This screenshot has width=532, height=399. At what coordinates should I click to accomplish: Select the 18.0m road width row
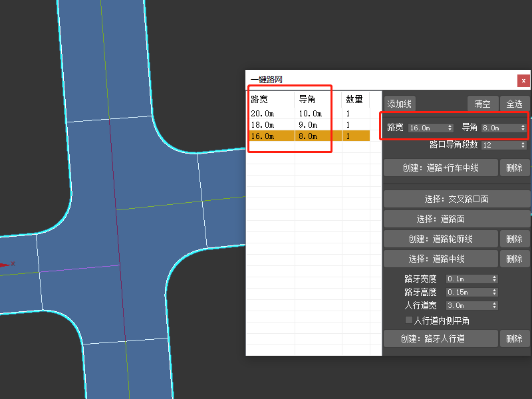pyautogui.click(x=309, y=125)
